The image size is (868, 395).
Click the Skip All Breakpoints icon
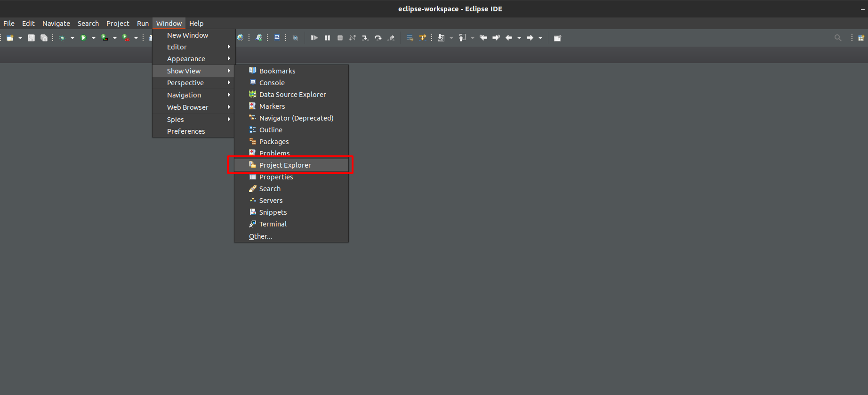(295, 38)
